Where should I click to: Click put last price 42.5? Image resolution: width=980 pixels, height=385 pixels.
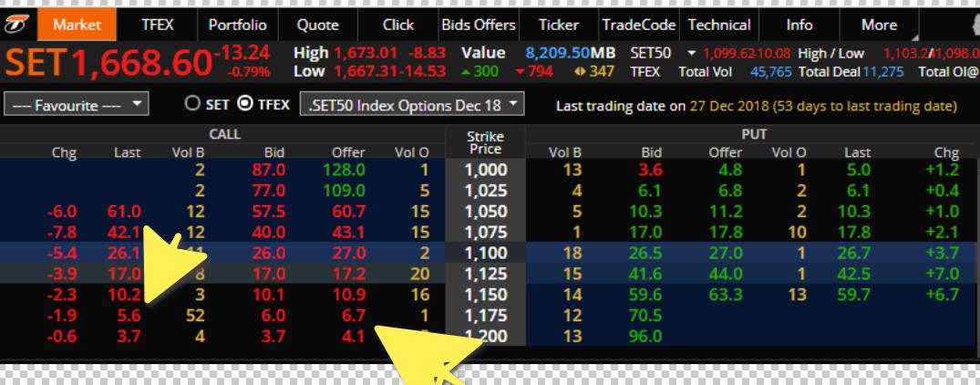click(x=854, y=274)
